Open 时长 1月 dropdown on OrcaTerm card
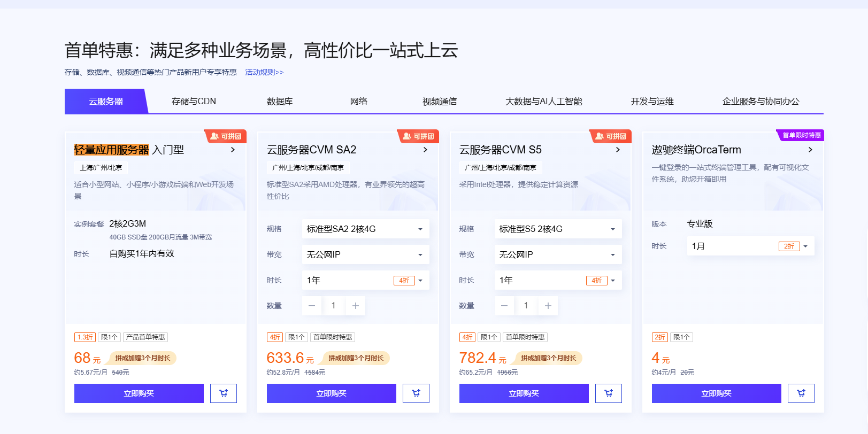The image size is (868, 434). pyautogui.click(x=751, y=246)
